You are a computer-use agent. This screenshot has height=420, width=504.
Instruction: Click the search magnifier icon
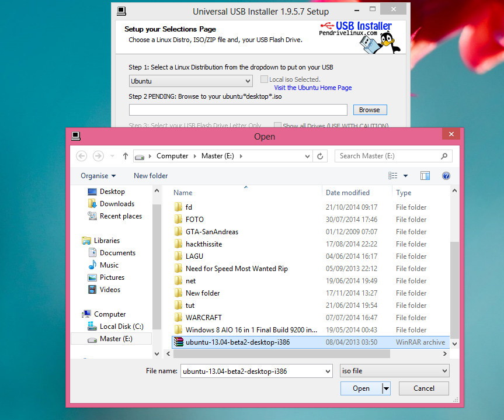(x=444, y=156)
